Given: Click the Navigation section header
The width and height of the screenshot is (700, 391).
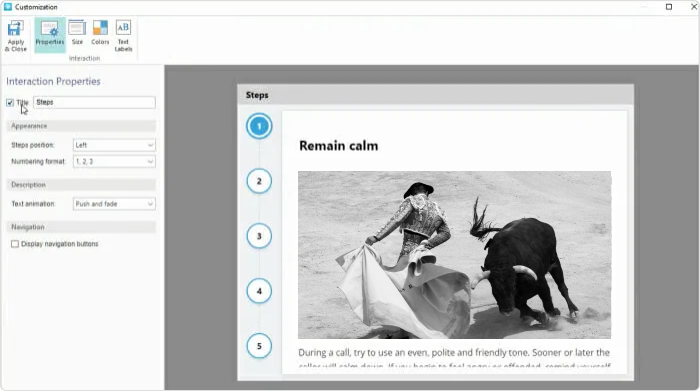Looking at the screenshot, I should (x=81, y=227).
